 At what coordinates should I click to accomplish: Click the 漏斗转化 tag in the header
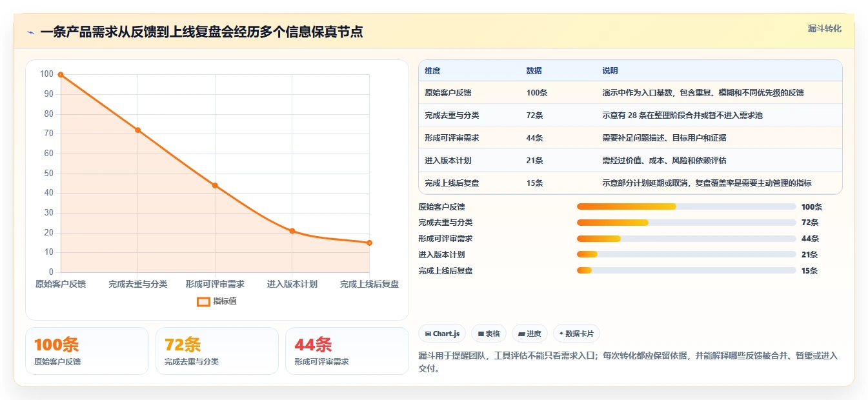pos(825,28)
